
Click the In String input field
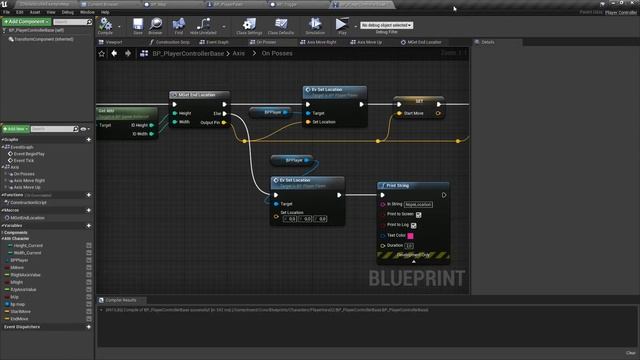click(x=418, y=204)
